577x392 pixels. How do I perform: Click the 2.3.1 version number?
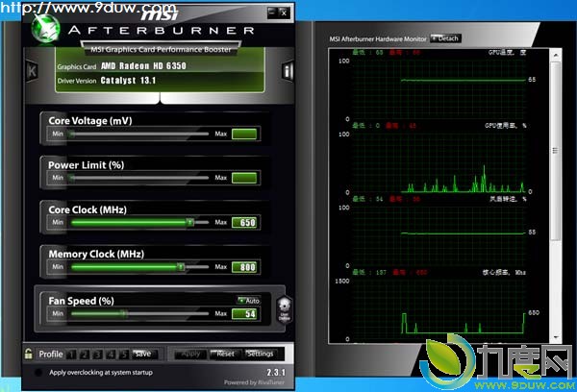[x=276, y=372]
